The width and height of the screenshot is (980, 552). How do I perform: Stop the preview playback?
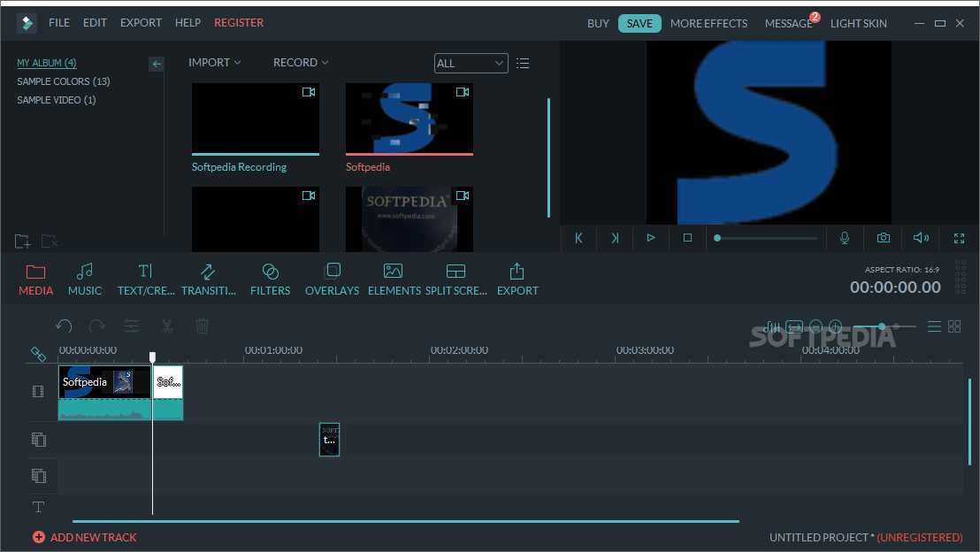tap(687, 238)
